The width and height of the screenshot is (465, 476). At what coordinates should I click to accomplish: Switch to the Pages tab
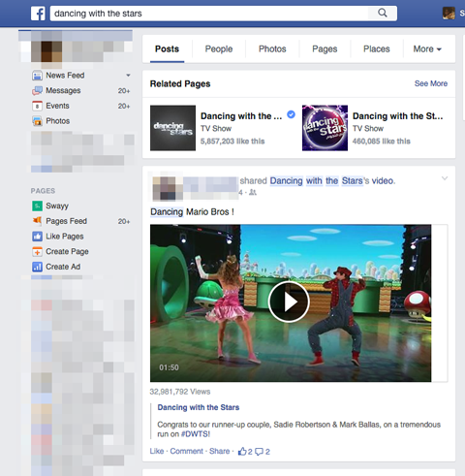pyautogui.click(x=325, y=49)
